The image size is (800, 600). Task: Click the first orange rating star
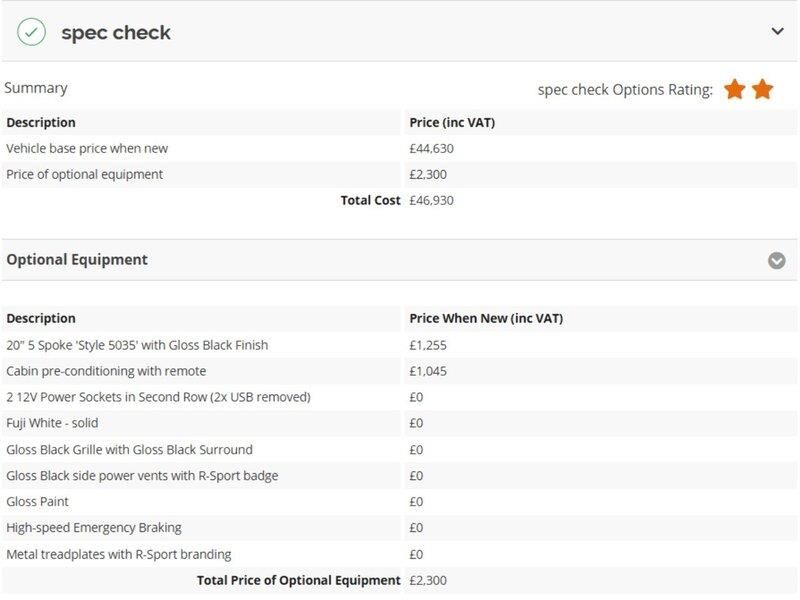(735, 89)
